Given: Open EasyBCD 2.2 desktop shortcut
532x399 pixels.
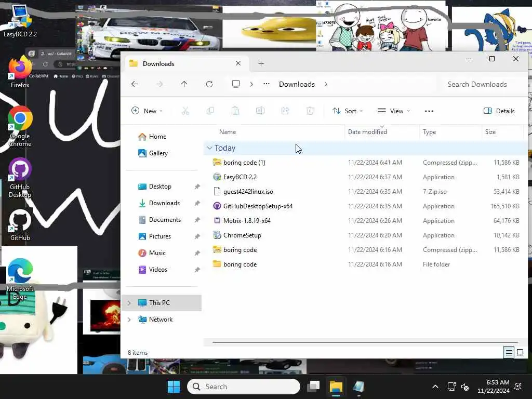Looking at the screenshot, I should point(20,20).
